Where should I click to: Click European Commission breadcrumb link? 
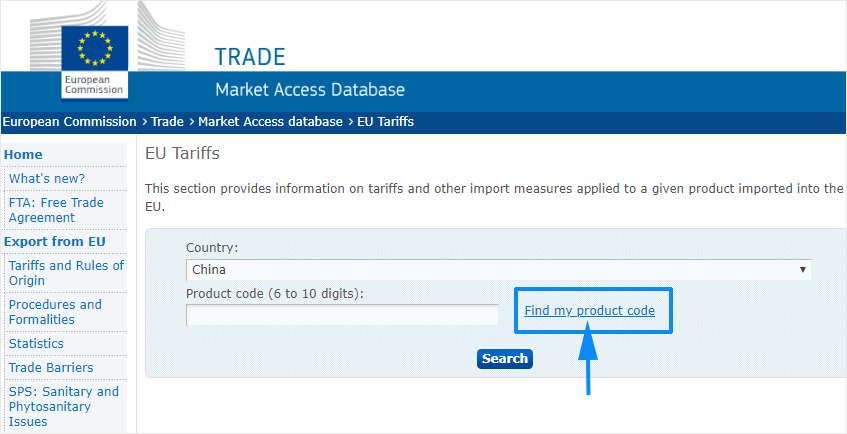click(69, 122)
